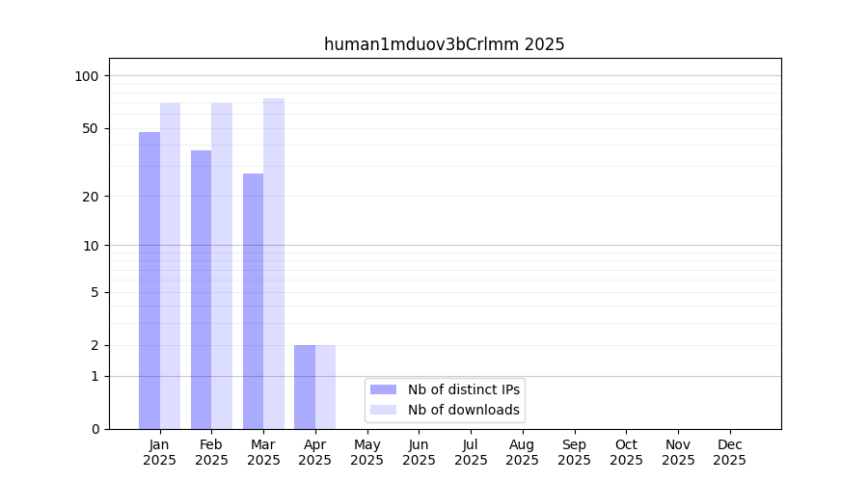Click the 'Jan 2025' x-axis label
Image resolution: width=868 pixels, height=482 pixels.
point(160,452)
